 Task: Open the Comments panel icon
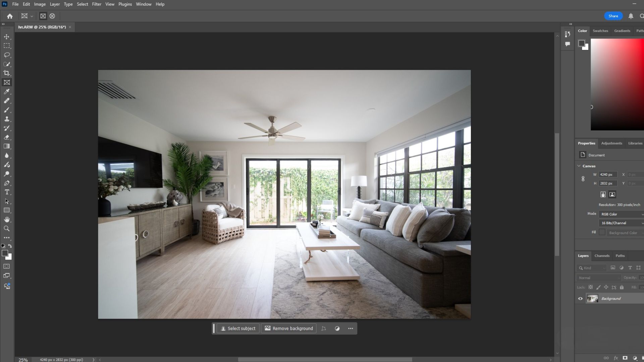568,44
